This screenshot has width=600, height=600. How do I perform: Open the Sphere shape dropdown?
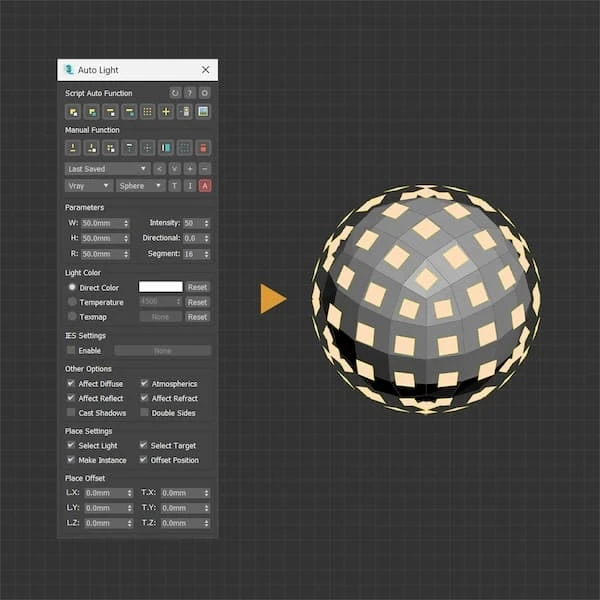[140, 186]
